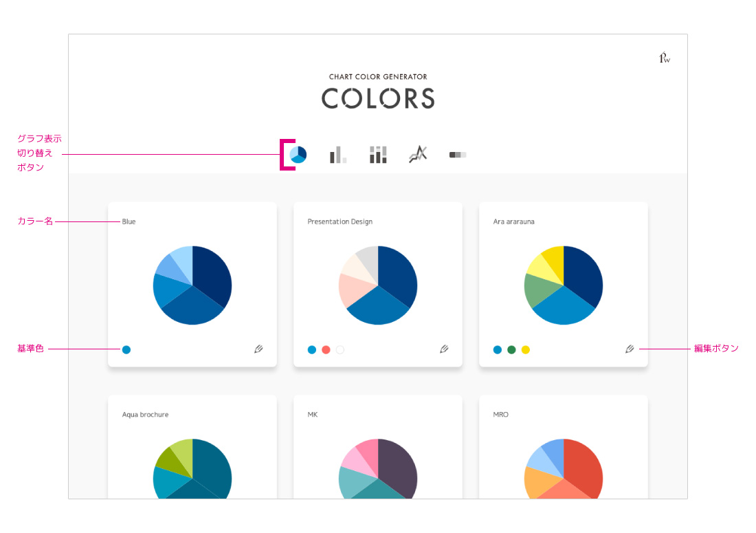Select Presentation Design coral base color dot
This screenshot has height=533, width=756.
click(326, 349)
